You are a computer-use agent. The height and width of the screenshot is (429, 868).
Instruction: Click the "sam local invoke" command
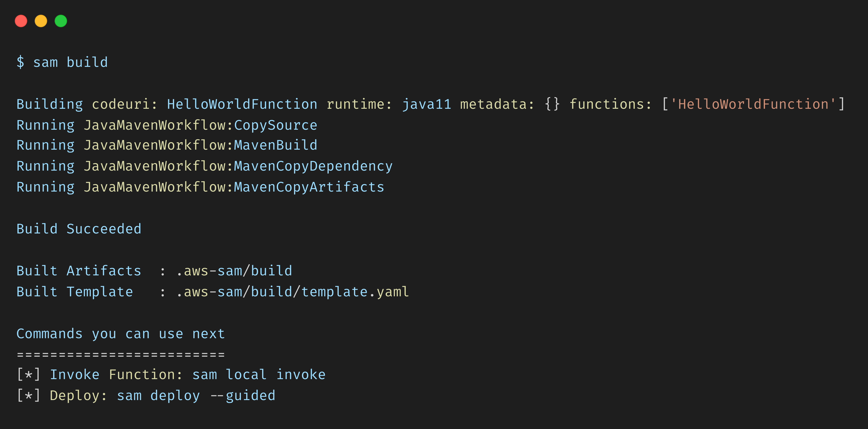[259, 375]
